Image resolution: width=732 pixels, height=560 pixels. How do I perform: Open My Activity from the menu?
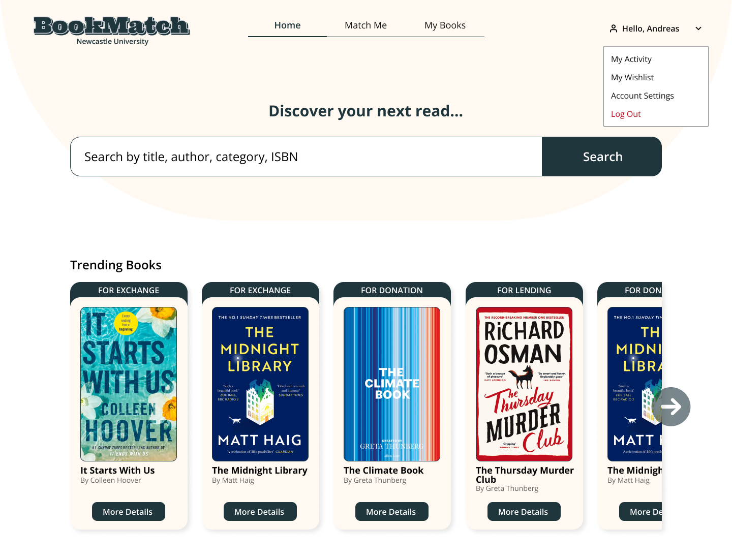[631, 59]
